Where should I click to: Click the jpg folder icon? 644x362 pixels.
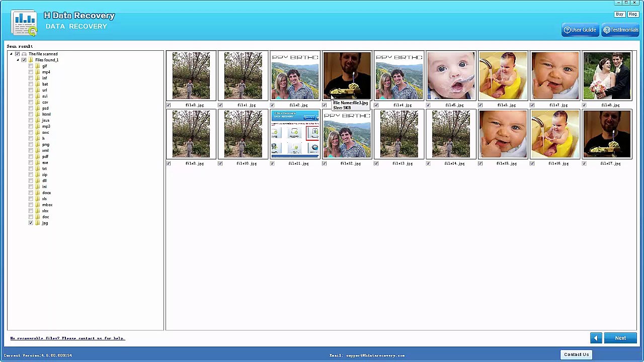(x=37, y=223)
